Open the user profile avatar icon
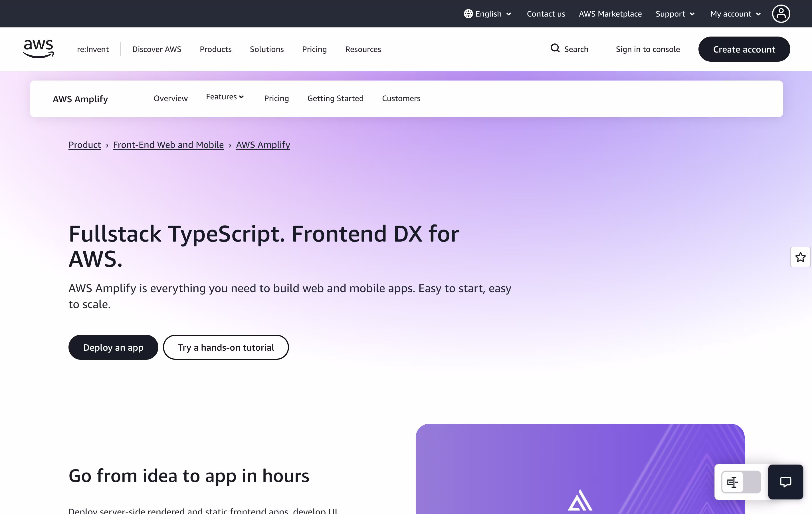Screen dimensions: 812x514 (x=781, y=14)
